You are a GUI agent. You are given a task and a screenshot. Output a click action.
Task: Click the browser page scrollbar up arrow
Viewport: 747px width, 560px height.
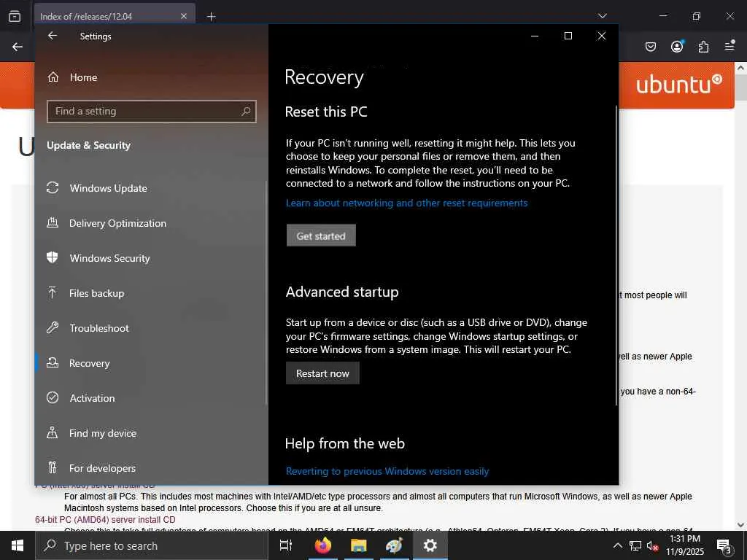741,68
